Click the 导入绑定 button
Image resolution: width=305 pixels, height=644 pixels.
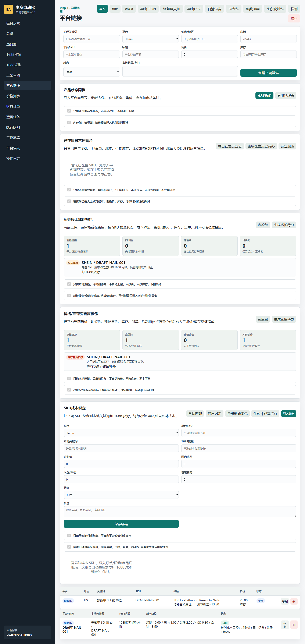pos(288,414)
